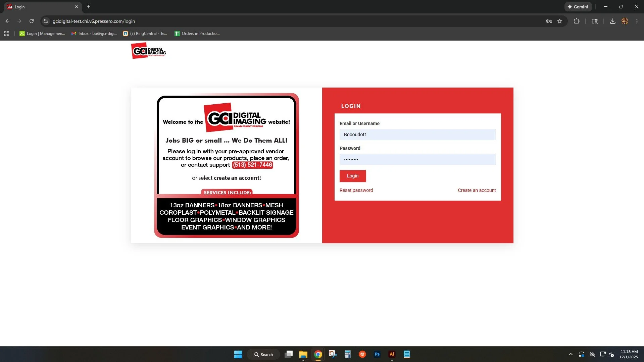The image size is (644, 362).
Task: Open Task View on taskbar
Action: click(289, 354)
